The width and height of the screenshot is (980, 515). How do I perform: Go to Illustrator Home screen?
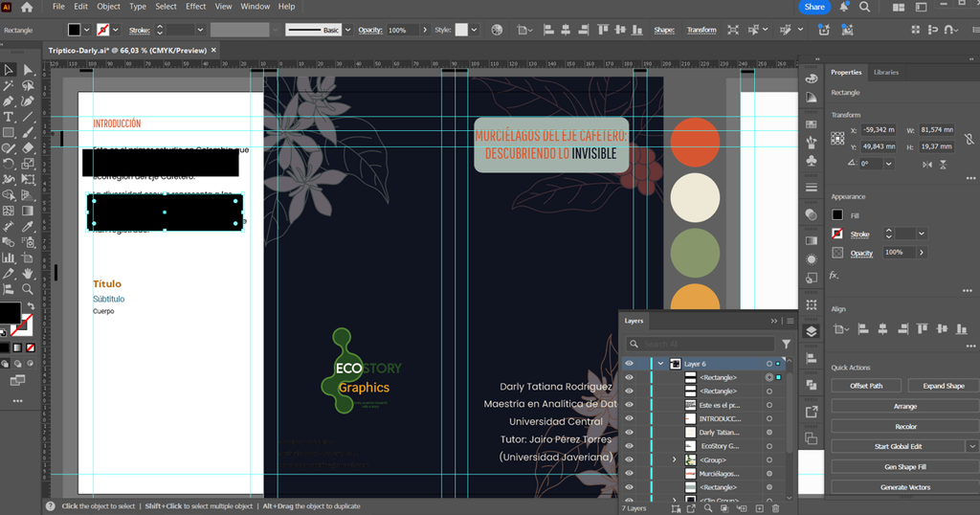point(27,8)
